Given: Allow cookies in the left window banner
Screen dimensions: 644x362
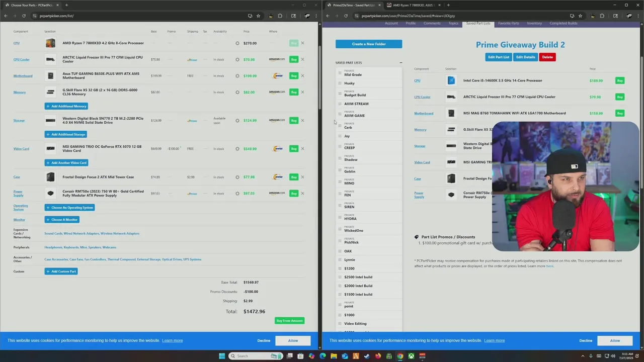Looking at the screenshot, I should [x=293, y=341].
